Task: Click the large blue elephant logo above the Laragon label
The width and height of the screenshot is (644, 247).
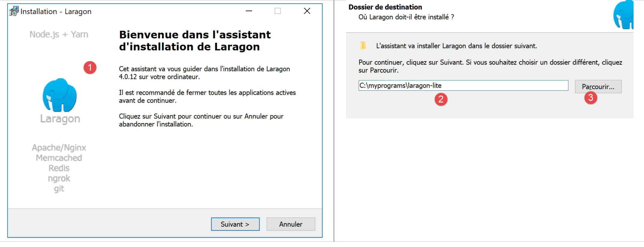Action: tap(60, 95)
